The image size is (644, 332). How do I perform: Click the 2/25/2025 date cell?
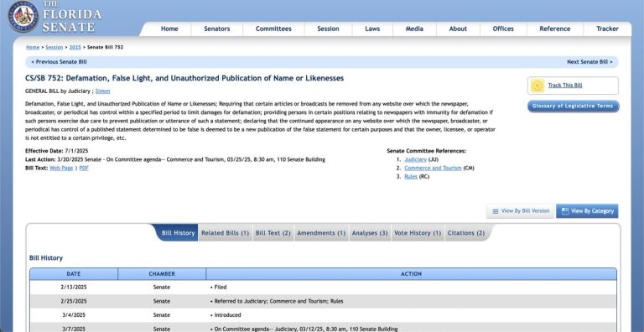(x=74, y=301)
